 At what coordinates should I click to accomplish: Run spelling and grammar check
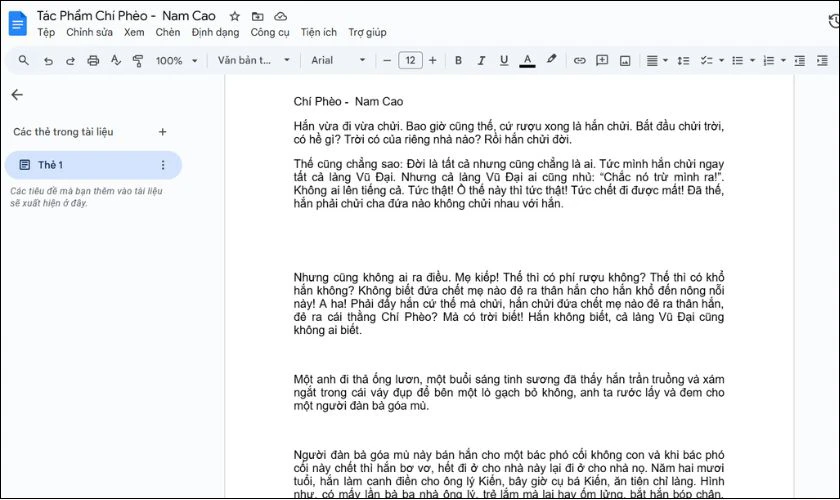click(x=116, y=61)
